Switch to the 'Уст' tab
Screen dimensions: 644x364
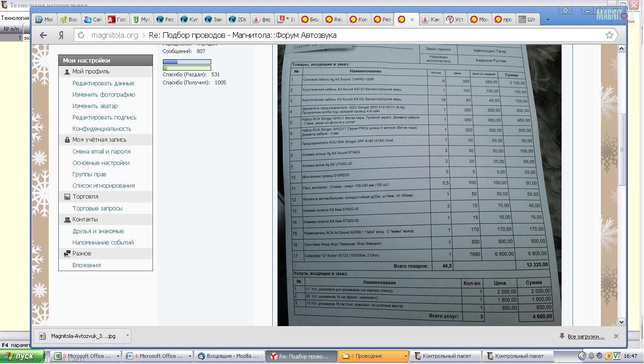coord(455,19)
